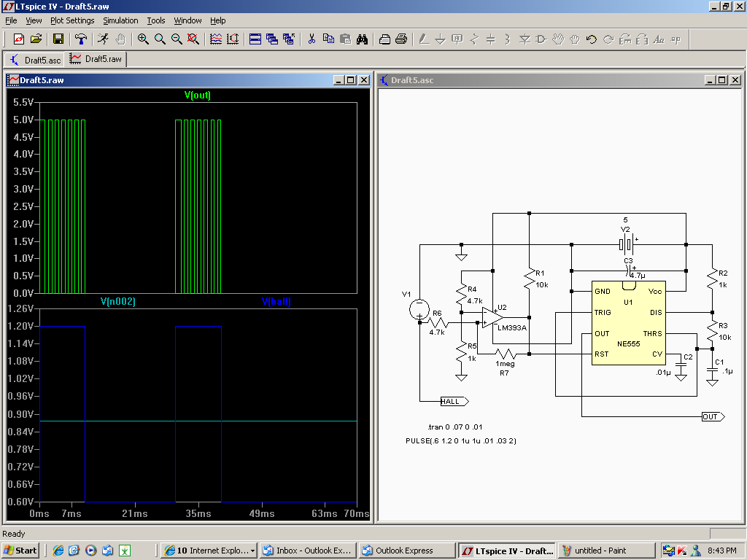Screen dimensions: 747x560
Task: Select the Text 'Aa' tool
Action: (659, 39)
